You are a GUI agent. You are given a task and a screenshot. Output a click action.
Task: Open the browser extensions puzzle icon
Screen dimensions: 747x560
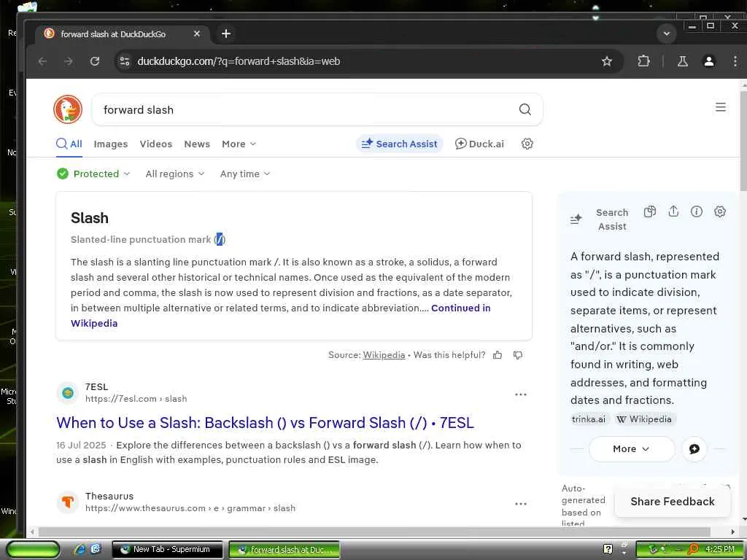pos(643,61)
